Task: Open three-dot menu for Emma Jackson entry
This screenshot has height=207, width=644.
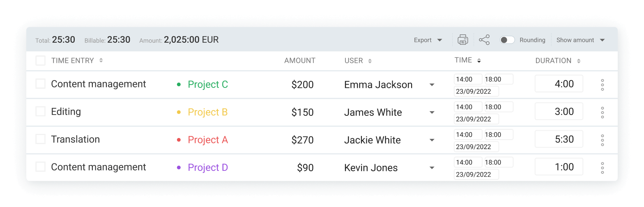Action: (602, 85)
